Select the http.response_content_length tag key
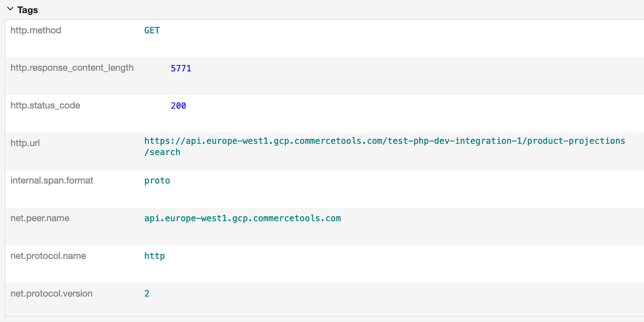Viewport: 644px width, 322px height. [72, 68]
